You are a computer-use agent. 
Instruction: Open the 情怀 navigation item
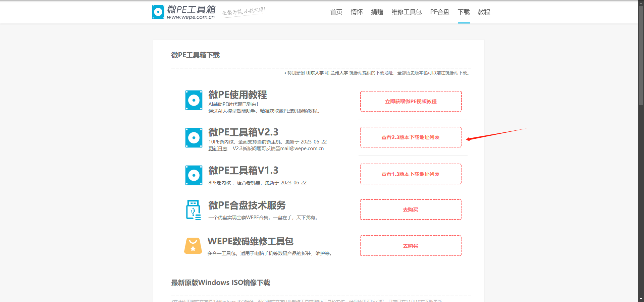point(357,12)
